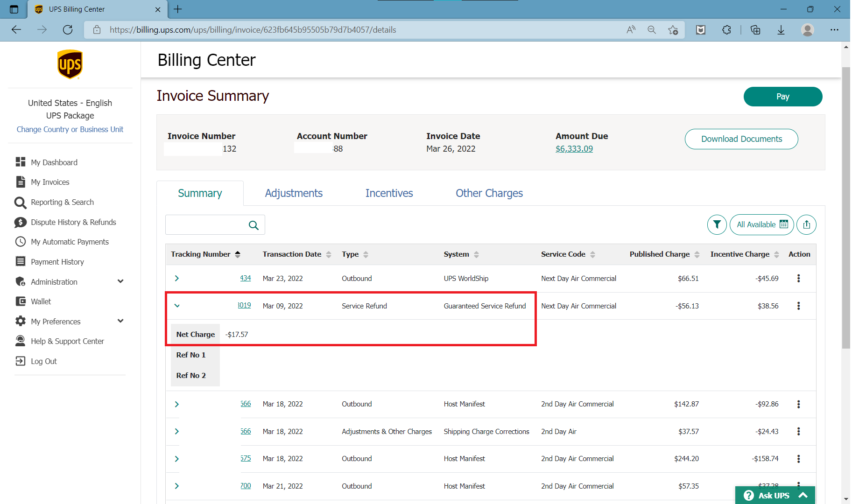Image resolution: width=852 pixels, height=504 pixels.
Task: Click the UPS logo
Action: pos(70,64)
